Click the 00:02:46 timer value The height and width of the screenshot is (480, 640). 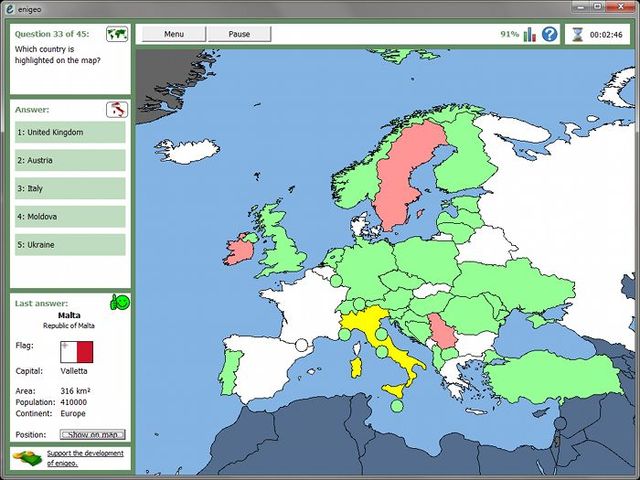click(x=606, y=35)
